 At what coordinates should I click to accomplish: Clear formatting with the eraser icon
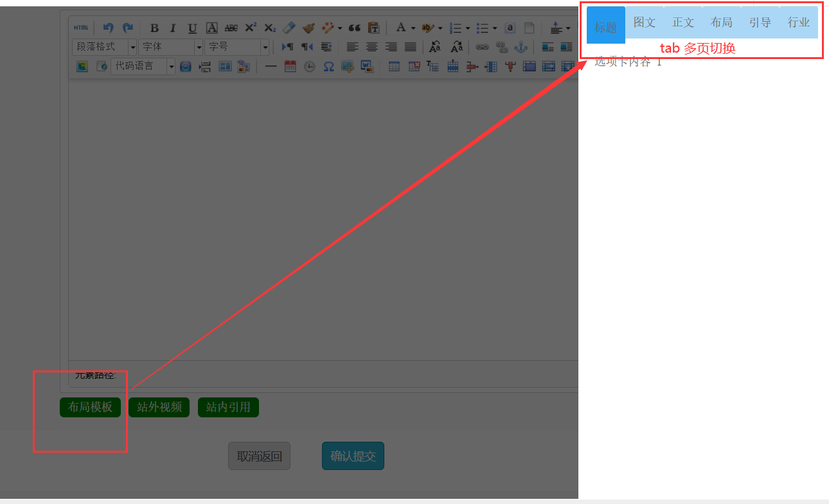pyautogui.click(x=289, y=28)
